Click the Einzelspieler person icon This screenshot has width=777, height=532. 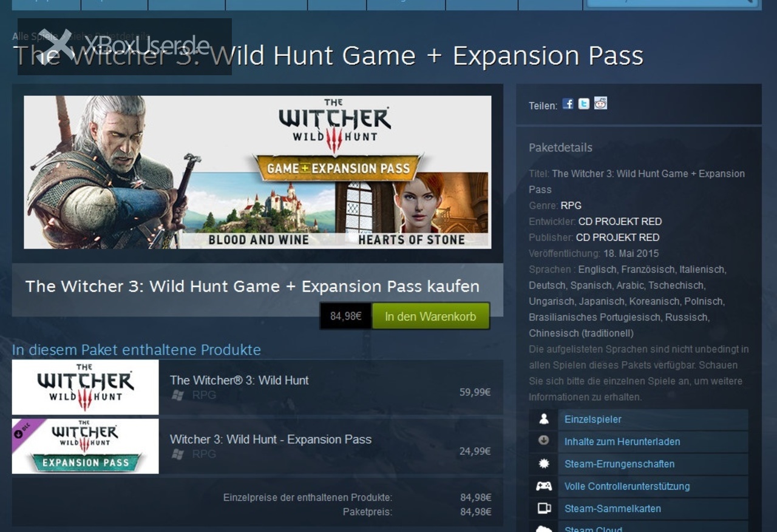tap(544, 419)
